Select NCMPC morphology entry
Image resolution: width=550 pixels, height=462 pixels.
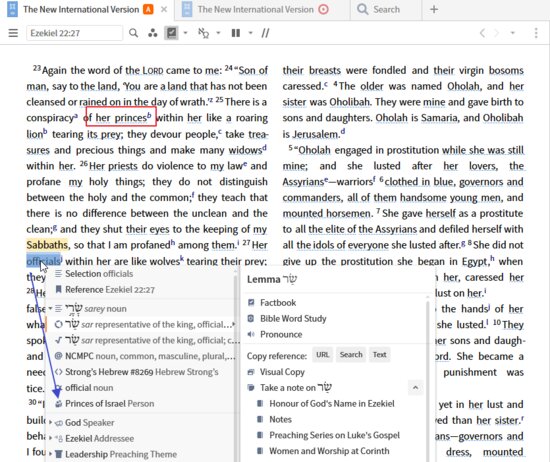click(140, 356)
